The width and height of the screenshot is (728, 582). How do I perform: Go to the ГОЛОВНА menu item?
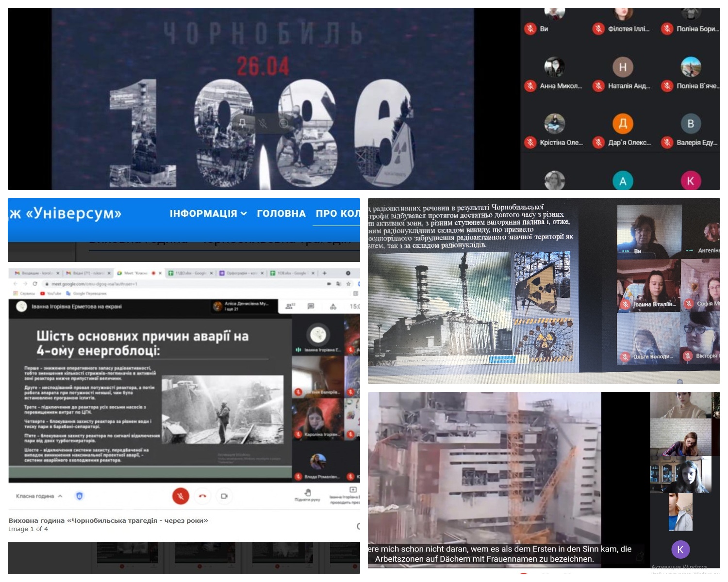tap(281, 213)
